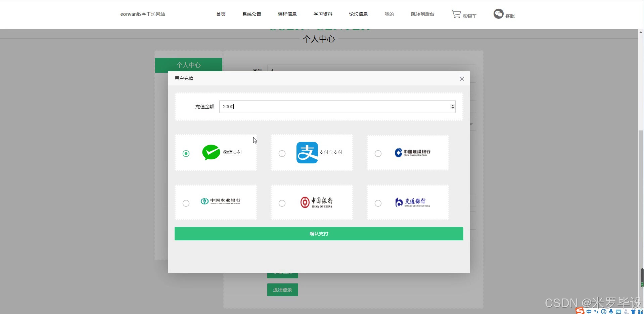Click the Bank of Communications logo
The image size is (644, 314).
point(412,202)
